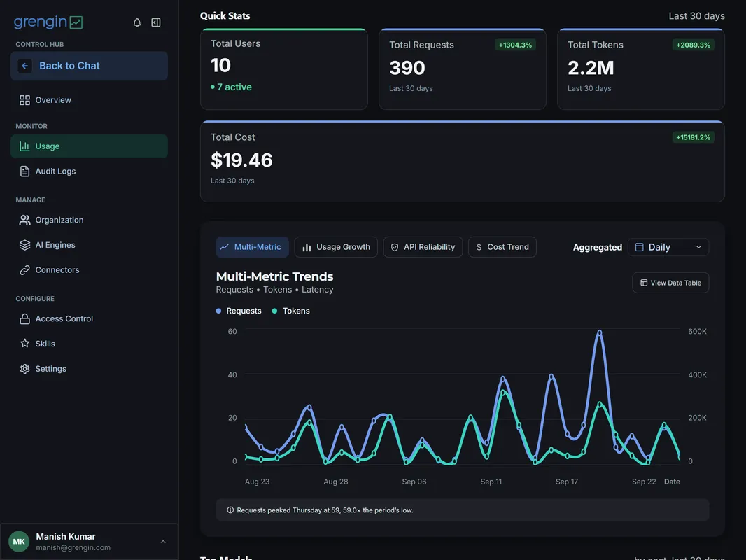Click the 'Requests peaked Thursday' insight note

click(x=463, y=510)
